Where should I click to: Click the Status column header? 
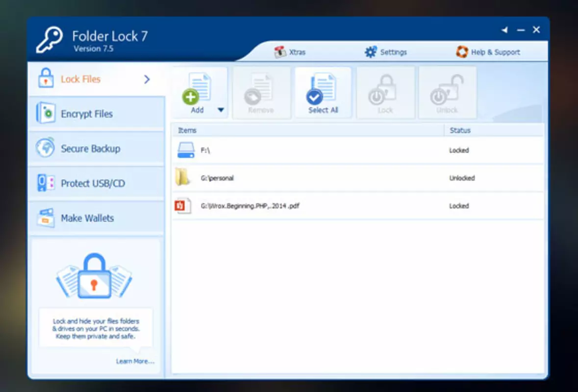[494, 130]
